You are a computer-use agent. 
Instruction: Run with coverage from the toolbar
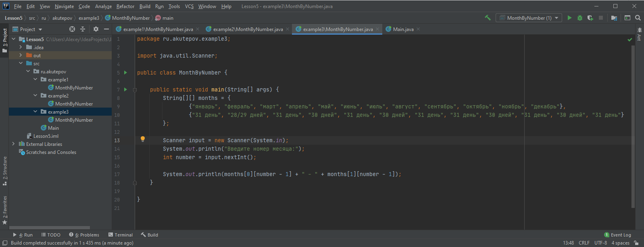point(590,18)
